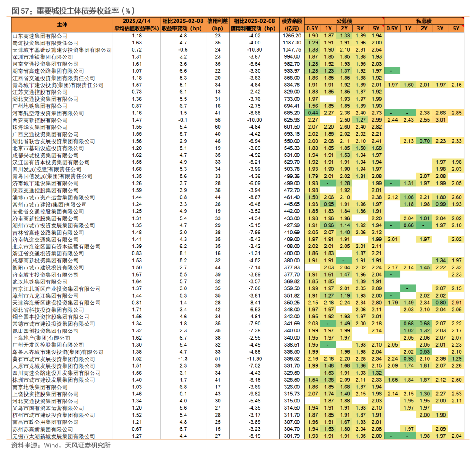This screenshot has height=454, width=476.
Task: Click 株洲市城市建设发展集团有限公司
Action: pyautogui.click(x=53, y=380)
